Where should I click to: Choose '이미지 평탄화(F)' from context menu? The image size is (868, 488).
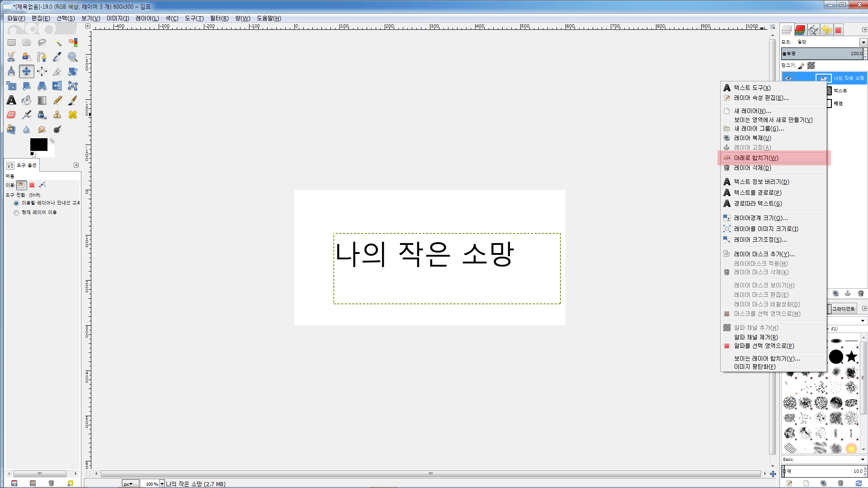(774, 366)
